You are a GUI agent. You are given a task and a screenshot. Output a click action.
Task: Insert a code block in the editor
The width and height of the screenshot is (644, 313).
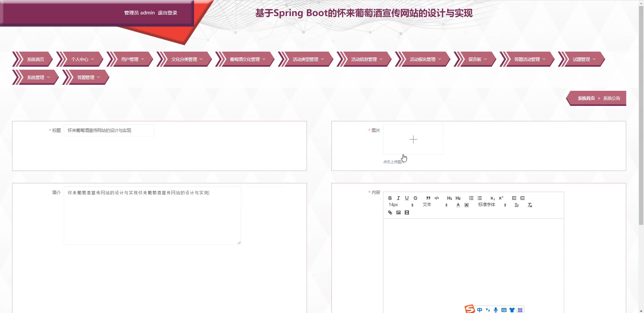coord(437,198)
